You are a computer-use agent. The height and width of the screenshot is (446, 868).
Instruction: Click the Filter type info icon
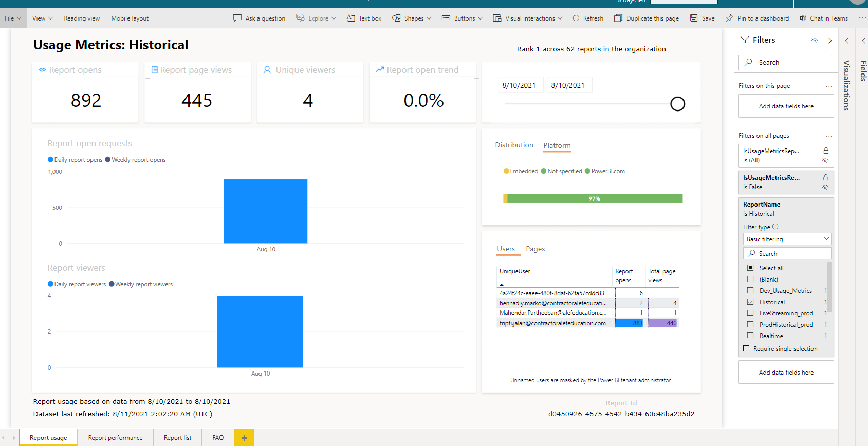(775, 227)
